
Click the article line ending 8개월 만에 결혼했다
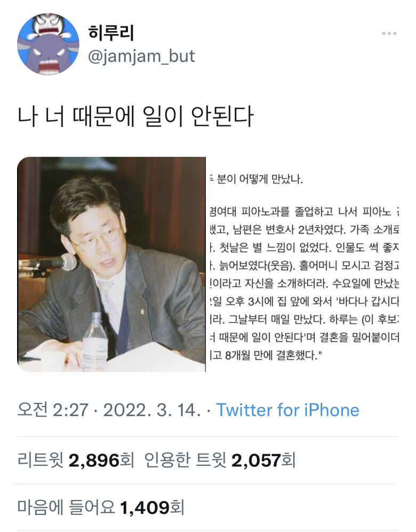click(266, 355)
